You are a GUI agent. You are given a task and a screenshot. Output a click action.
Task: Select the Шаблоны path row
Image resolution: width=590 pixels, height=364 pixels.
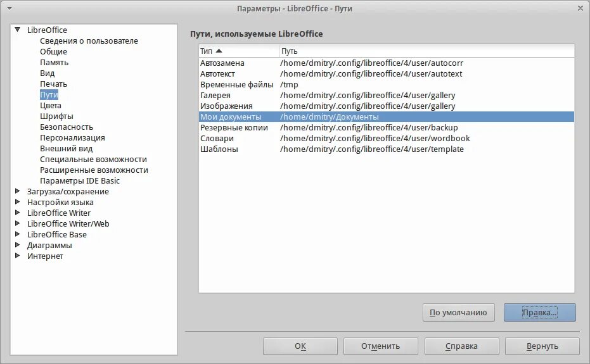(x=387, y=149)
